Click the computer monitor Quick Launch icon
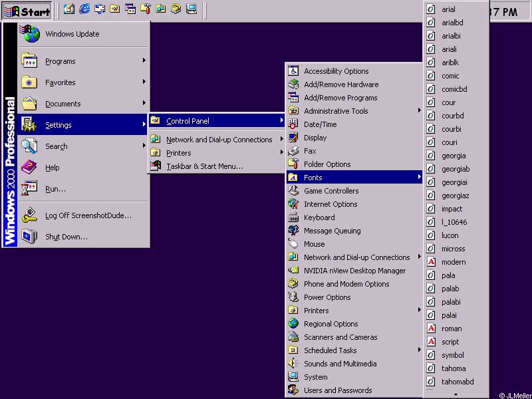The width and height of the screenshot is (532, 399). coord(192,9)
